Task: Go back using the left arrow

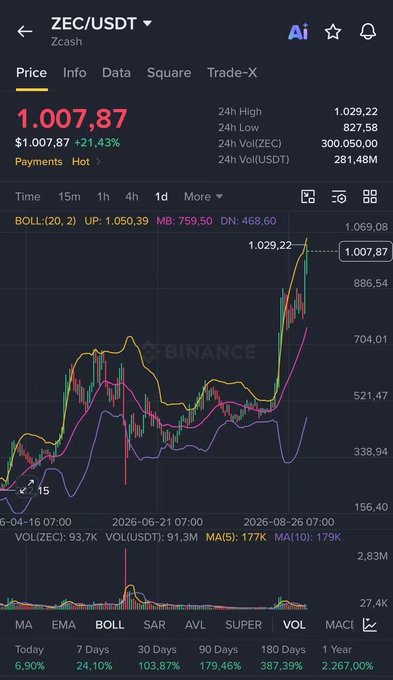Action: 25,31
